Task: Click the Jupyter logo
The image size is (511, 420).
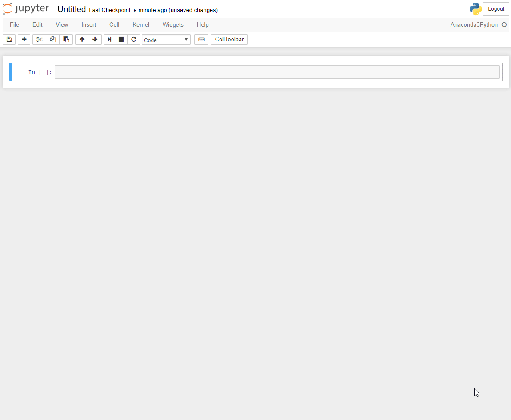Action: point(26,9)
